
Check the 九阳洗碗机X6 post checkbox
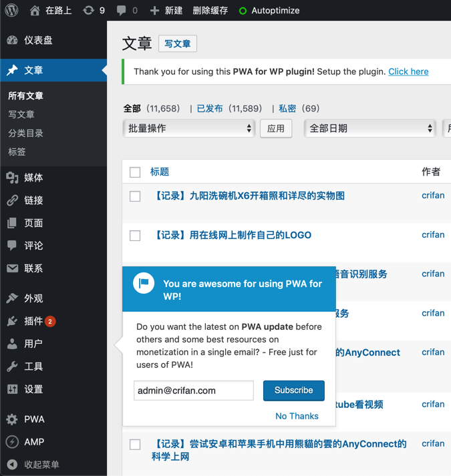tap(135, 196)
